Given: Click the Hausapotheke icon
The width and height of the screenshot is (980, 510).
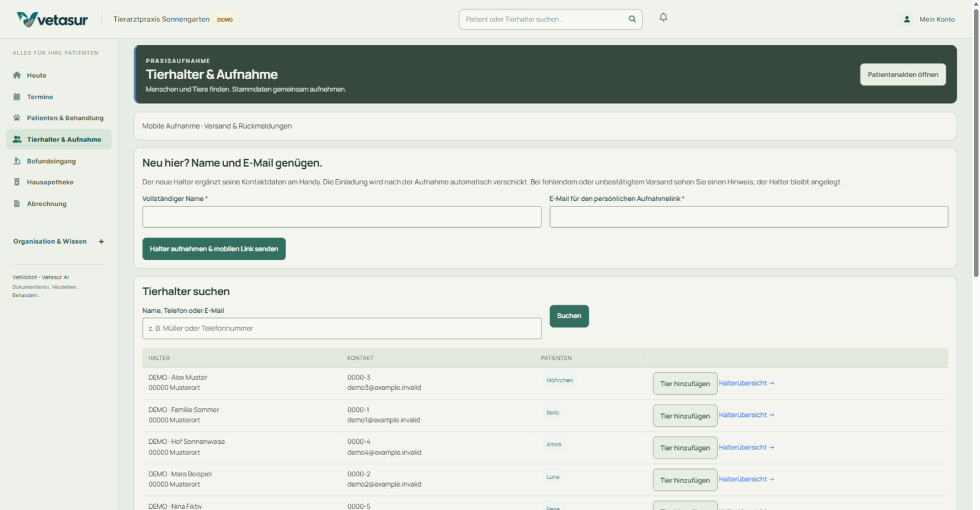Looking at the screenshot, I should [x=17, y=182].
